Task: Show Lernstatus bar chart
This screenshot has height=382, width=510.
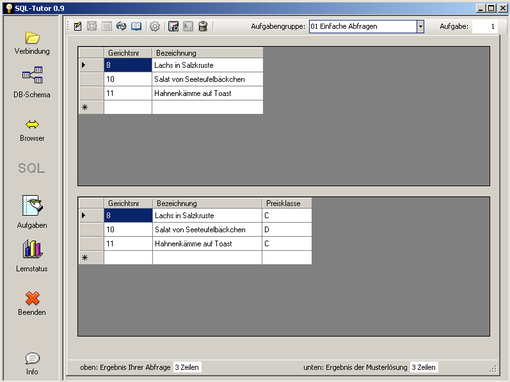Action: tap(32, 249)
